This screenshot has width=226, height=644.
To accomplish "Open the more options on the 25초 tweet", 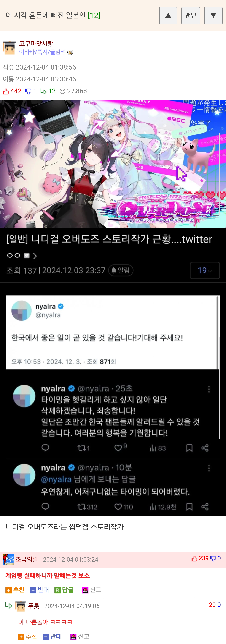I will (209, 389).
